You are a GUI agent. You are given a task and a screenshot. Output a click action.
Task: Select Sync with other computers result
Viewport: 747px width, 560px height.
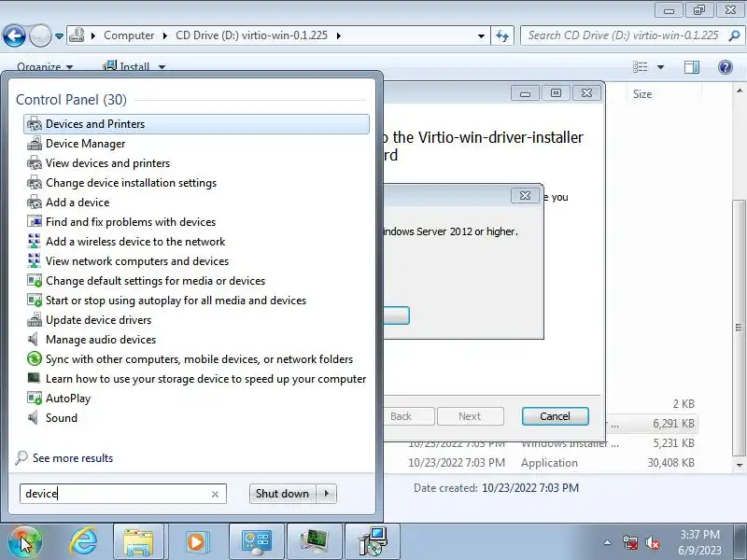(199, 359)
